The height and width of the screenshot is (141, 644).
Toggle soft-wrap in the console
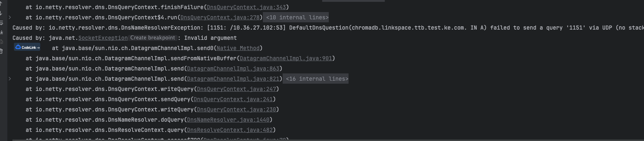(1, 23)
